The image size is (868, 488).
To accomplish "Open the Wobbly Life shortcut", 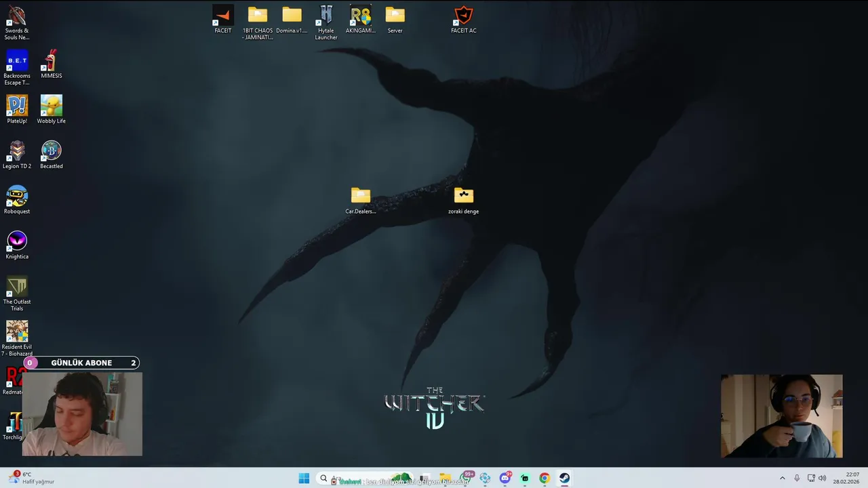I will (51, 110).
